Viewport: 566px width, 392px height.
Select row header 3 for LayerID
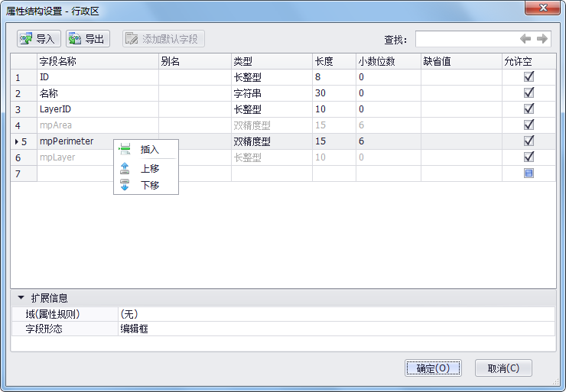pyautogui.click(x=18, y=109)
